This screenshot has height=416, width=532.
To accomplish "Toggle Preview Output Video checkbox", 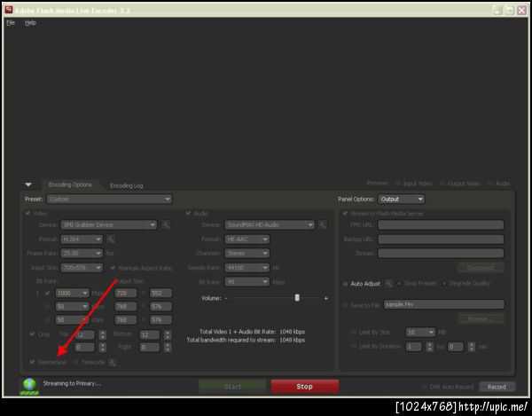I will [x=442, y=184].
